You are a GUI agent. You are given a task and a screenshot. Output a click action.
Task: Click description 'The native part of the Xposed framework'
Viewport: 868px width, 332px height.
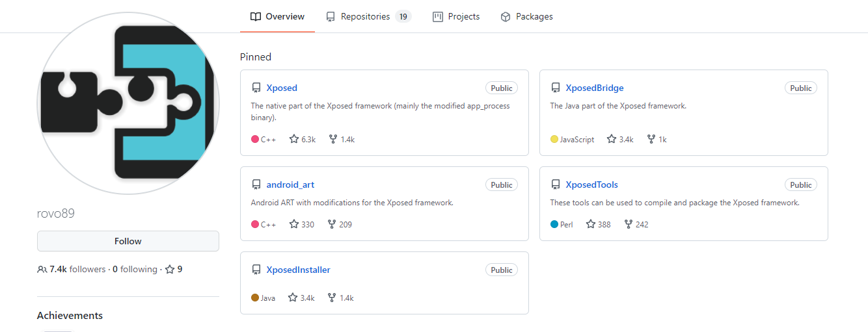pos(381,112)
